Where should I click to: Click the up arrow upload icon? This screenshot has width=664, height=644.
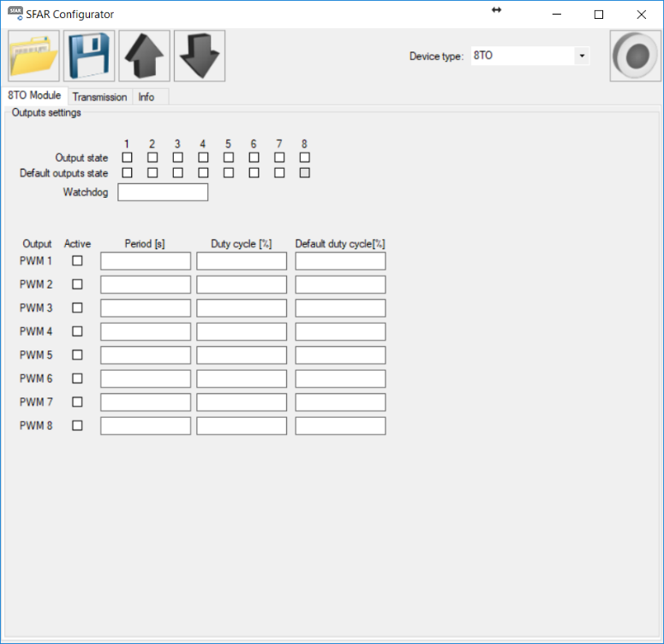tap(144, 57)
